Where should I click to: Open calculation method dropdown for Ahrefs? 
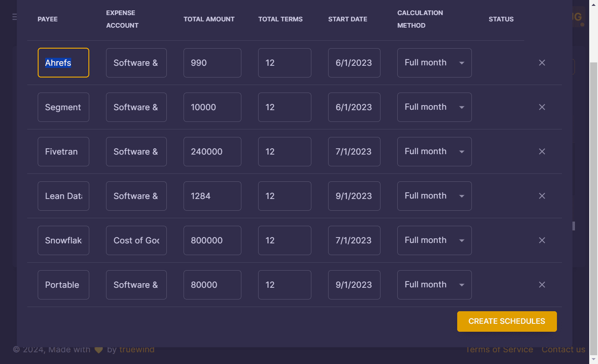point(434,63)
